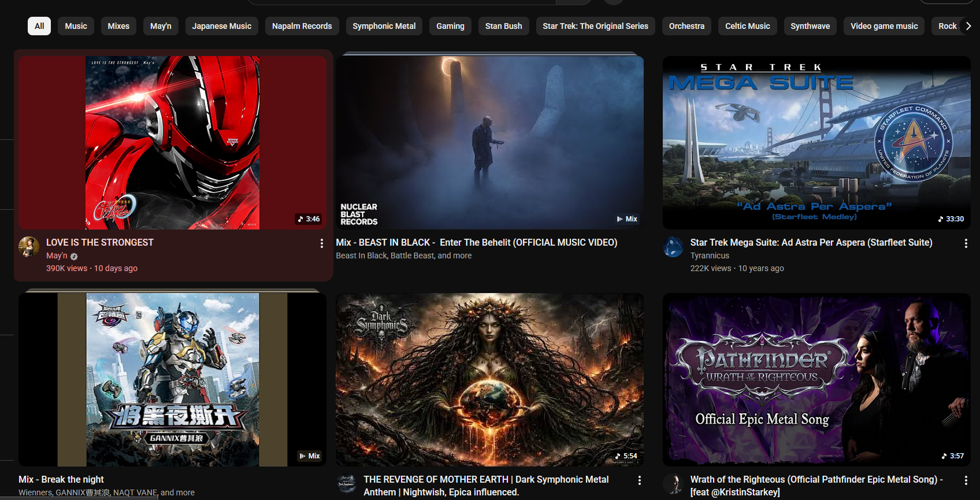This screenshot has width=980, height=500.
Task: Play Beast In Black mix thumbnail
Action: [489, 143]
